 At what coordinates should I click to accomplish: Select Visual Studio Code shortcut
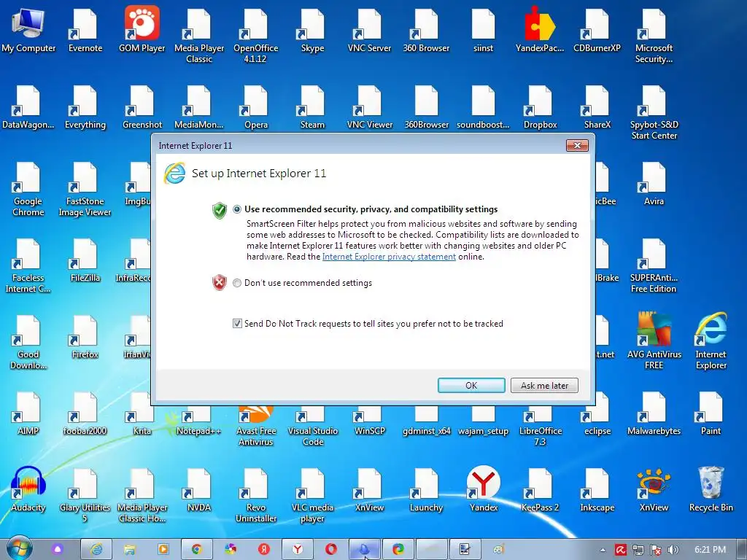312,425
